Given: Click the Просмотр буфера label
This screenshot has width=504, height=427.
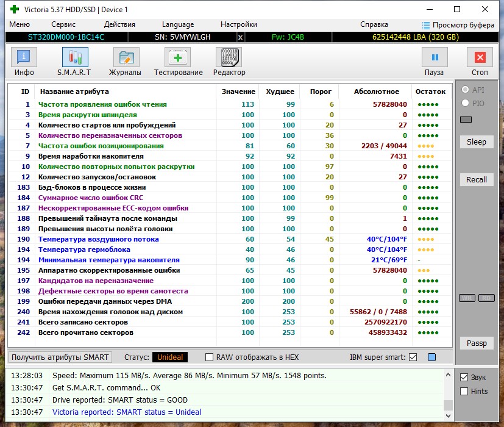Looking at the screenshot, I should tap(463, 25).
